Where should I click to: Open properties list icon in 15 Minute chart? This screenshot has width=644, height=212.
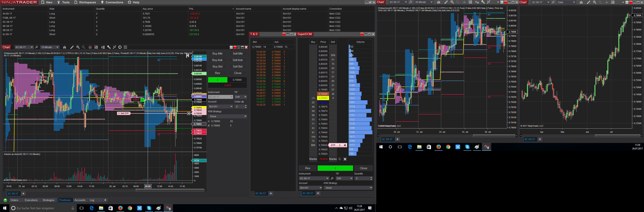[x=125, y=47]
